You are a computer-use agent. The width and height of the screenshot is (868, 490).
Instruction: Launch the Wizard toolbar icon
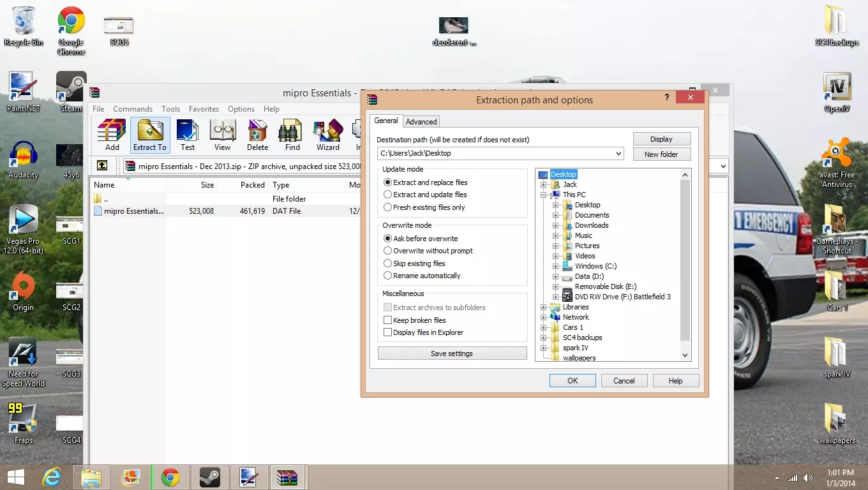tap(328, 135)
